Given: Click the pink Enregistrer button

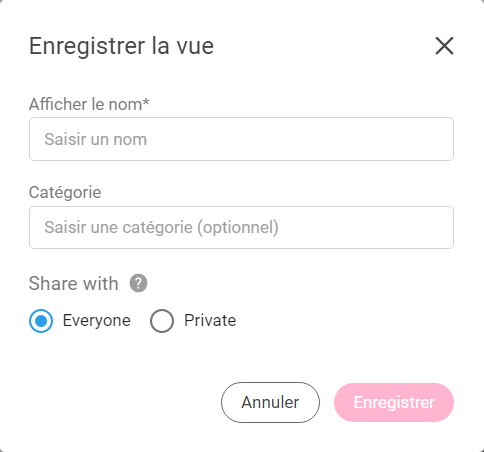Looking at the screenshot, I should 394,402.
